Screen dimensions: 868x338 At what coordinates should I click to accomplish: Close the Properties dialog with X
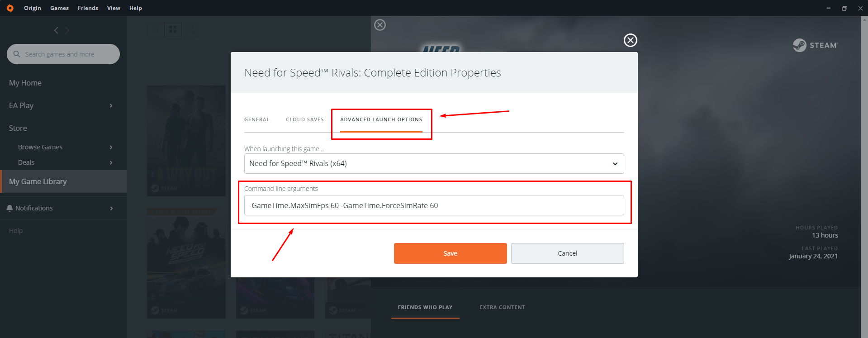tap(630, 40)
